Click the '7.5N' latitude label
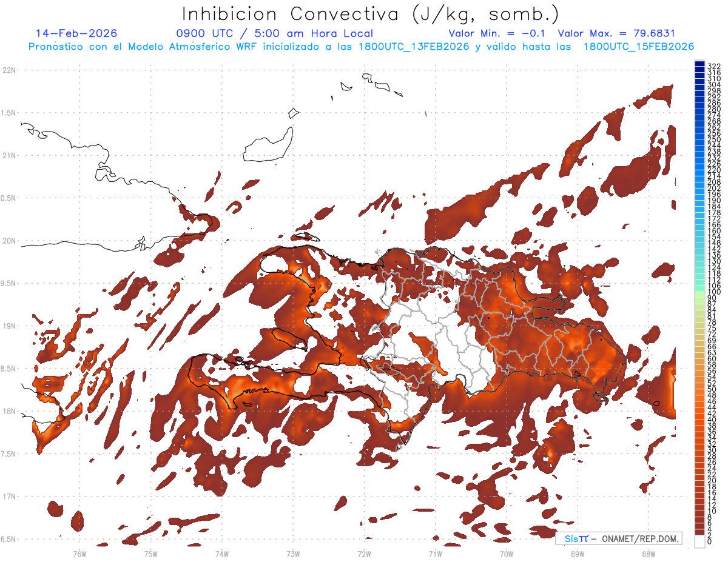Image resolution: width=728 pixels, height=562 pixels. [9, 454]
